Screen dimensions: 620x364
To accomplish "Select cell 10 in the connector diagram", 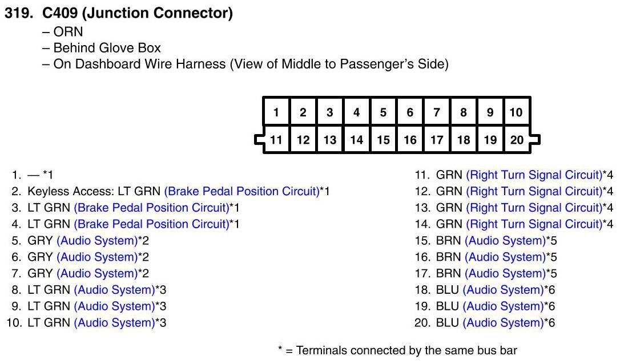I will pos(516,112).
